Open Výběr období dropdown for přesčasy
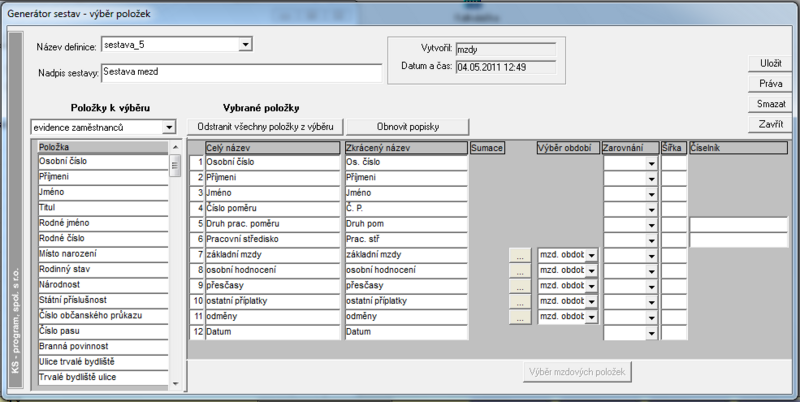 click(591, 286)
